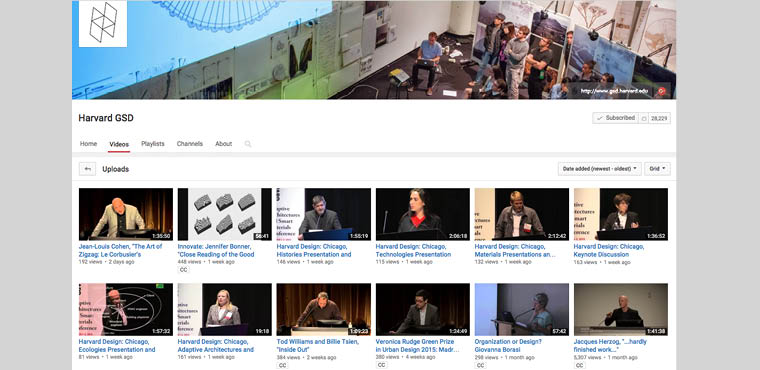Play the Jennifer Bonner 56:41 thumbnail
This screenshot has height=370, width=760.
coord(225,214)
